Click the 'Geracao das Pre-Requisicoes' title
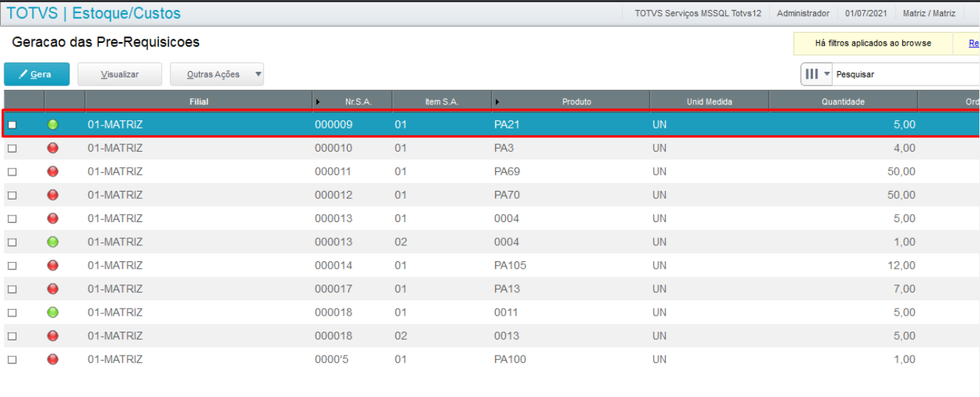 tap(106, 42)
